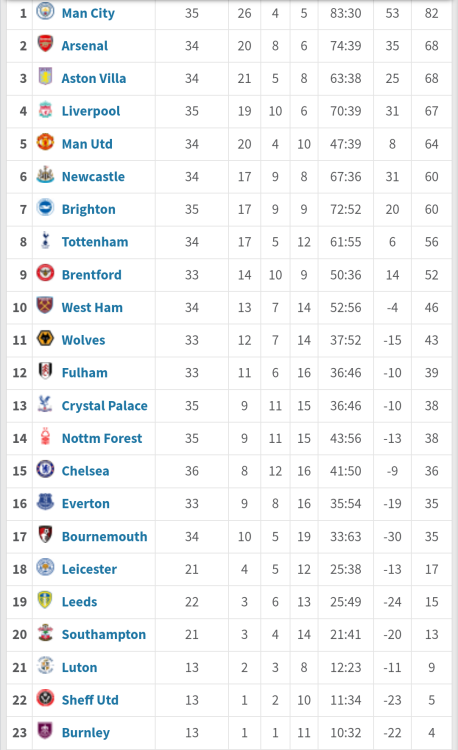Click the Brentford bee badge

(x=45, y=273)
